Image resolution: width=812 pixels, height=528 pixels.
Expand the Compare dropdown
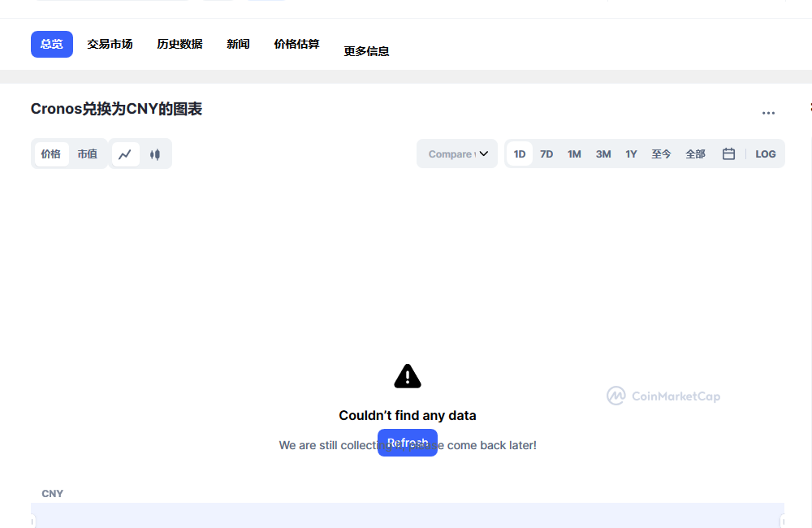[457, 154]
